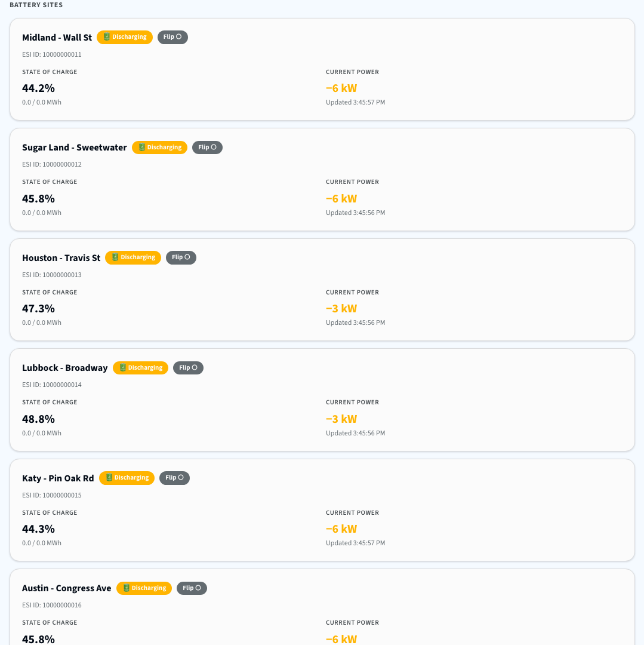Flip the Sugar Land - Sweetwater battery
Image resolution: width=644 pixels, height=645 pixels.
[207, 147]
